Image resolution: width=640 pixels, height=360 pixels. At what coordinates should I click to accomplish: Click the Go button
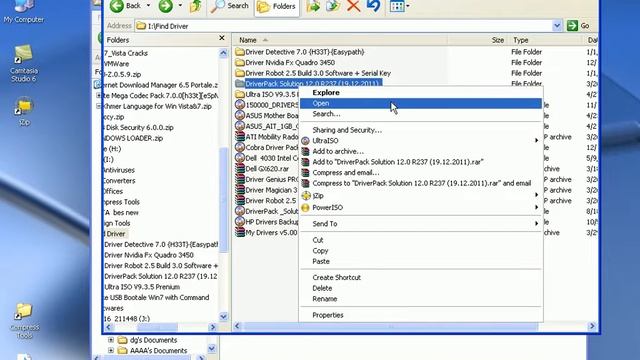click(579, 26)
